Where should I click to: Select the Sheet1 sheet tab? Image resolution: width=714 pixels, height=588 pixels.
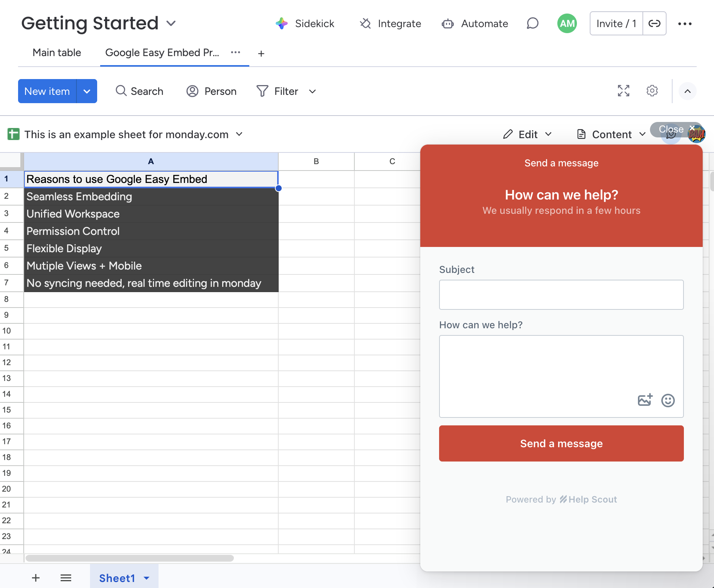[117, 578]
